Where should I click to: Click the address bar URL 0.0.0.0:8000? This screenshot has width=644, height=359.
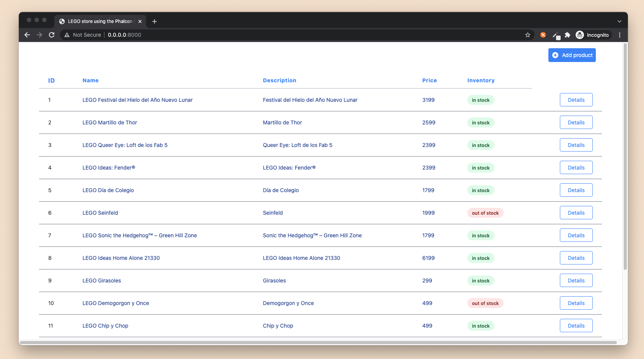(124, 35)
